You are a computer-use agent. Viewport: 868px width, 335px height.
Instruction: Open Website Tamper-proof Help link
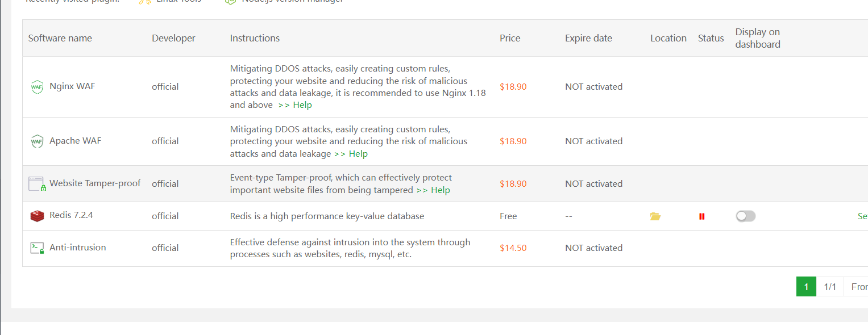[x=433, y=190]
